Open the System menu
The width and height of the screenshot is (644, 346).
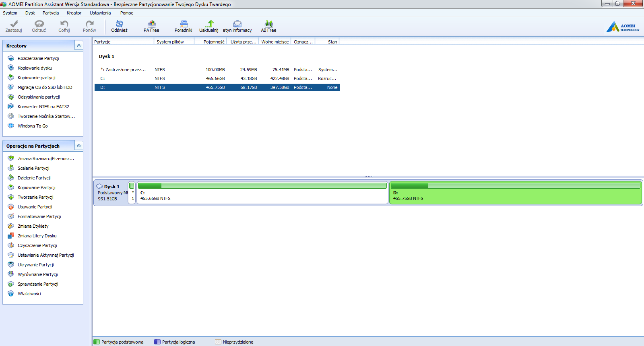coord(10,13)
